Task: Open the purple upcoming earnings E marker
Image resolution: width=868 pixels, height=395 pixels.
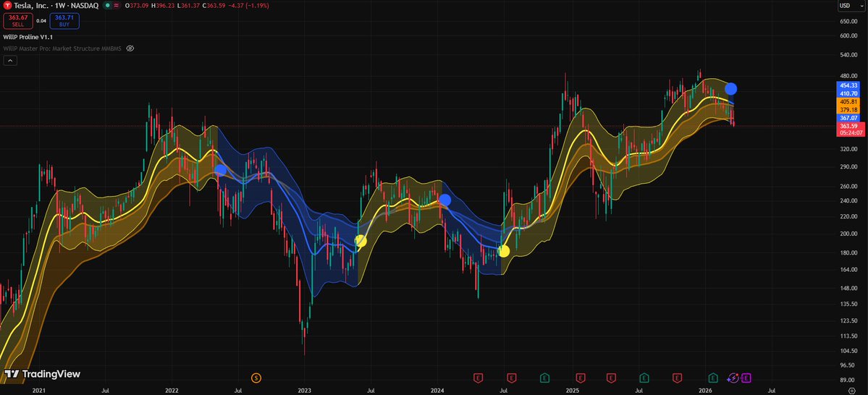Action: (x=746, y=378)
